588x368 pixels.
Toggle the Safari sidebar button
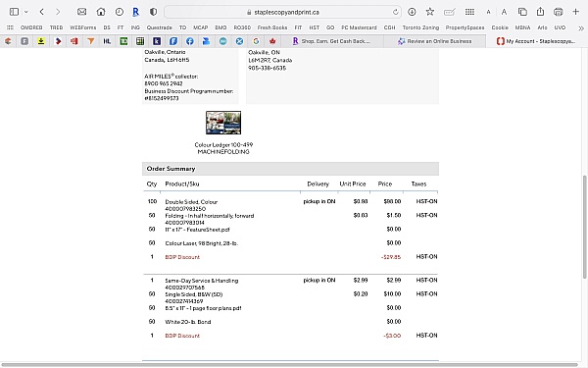coord(15,12)
